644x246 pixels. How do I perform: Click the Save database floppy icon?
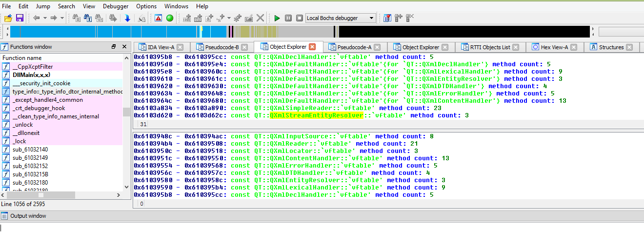click(x=20, y=18)
